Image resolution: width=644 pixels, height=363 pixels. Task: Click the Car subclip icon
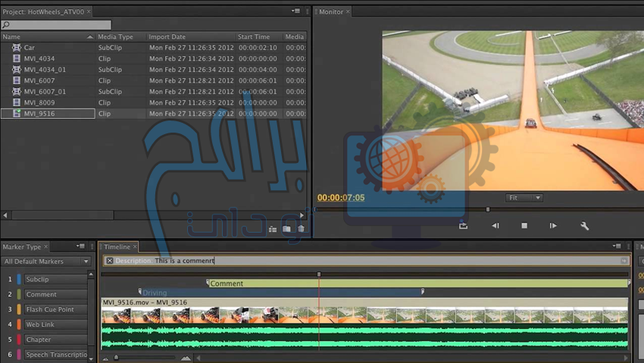click(x=17, y=48)
